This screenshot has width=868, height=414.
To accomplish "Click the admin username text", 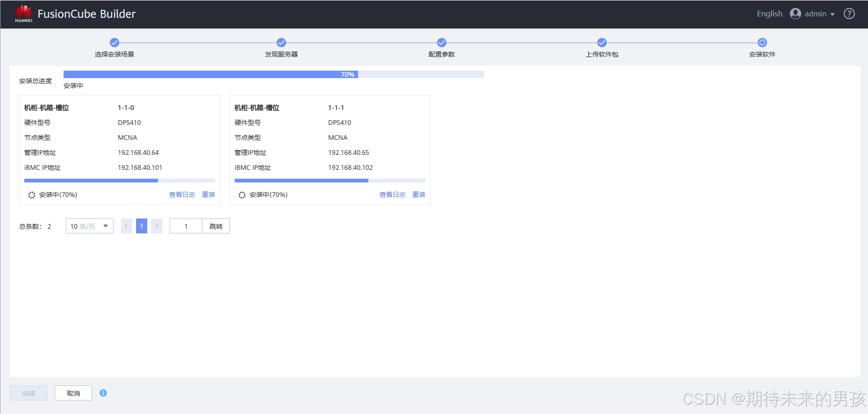I will click(816, 14).
